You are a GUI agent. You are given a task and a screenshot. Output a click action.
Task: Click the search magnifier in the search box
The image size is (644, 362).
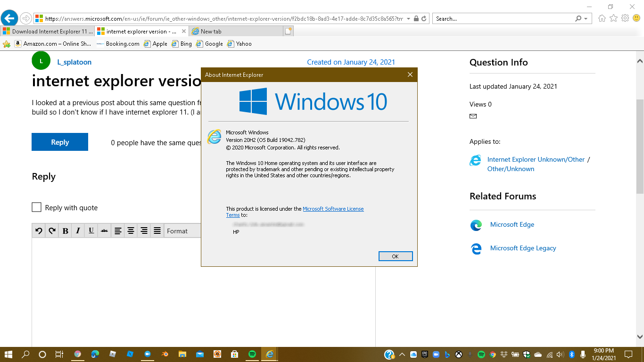(x=578, y=19)
